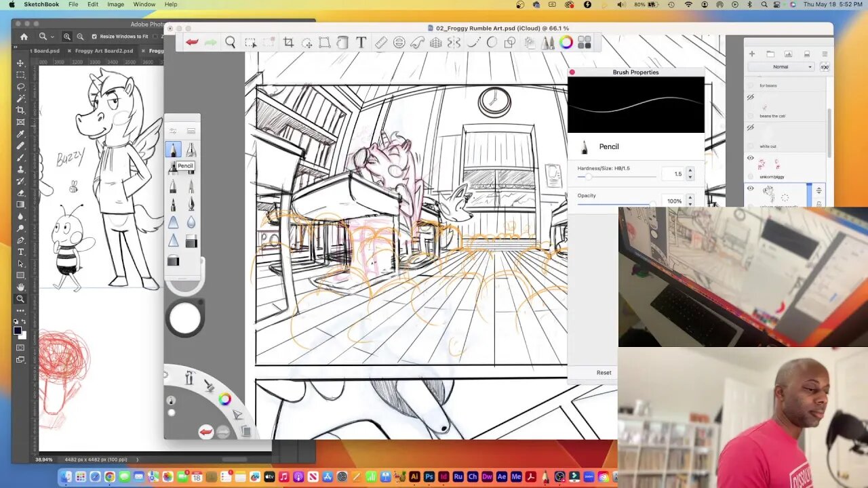Adjust Opacity 100% value with stepper arrows
The image size is (868, 488).
[690, 201]
